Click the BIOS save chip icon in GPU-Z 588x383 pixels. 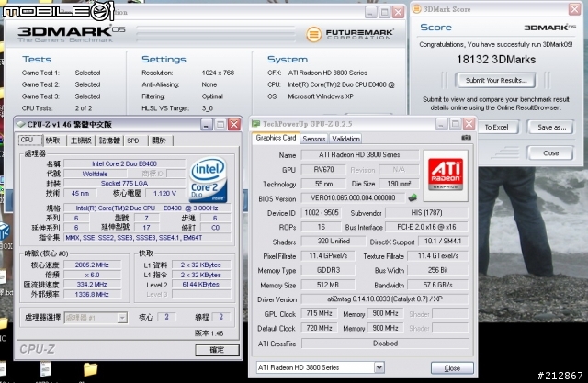413,197
